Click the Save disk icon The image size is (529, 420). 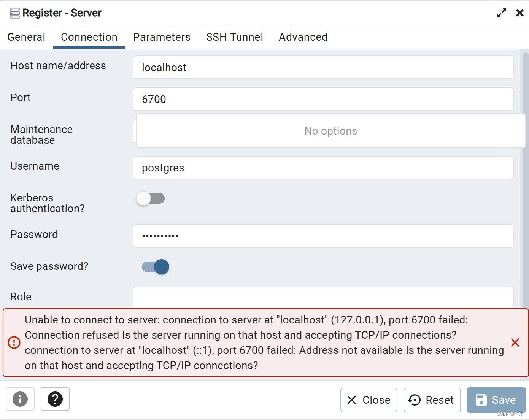481,400
